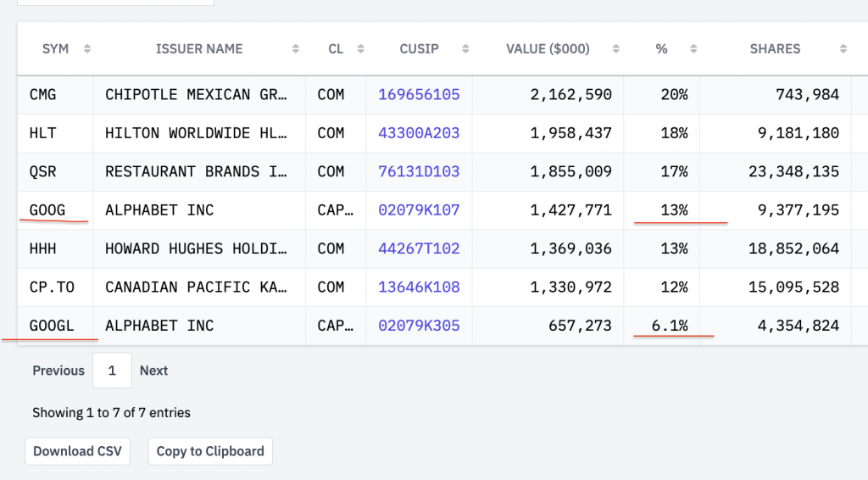Open CUSIP link 169656105
The width and height of the screenshot is (868, 480).
[419, 95]
